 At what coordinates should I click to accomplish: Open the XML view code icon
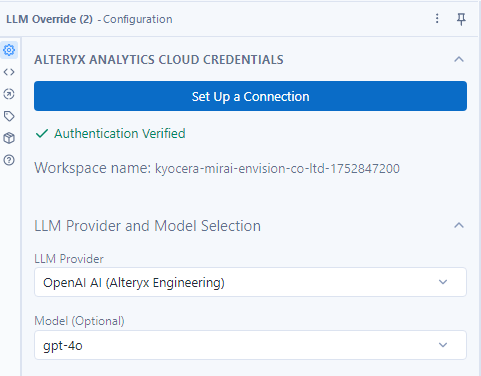9,72
